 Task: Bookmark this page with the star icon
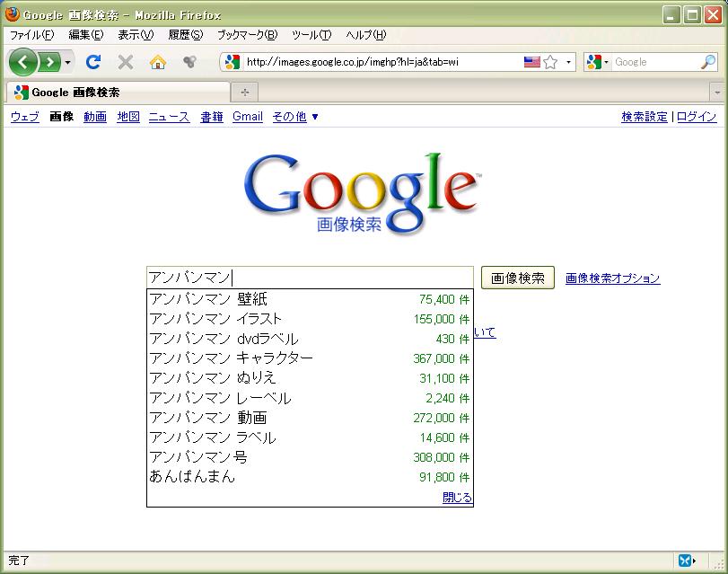pyautogui.click(x=550, y=62)
